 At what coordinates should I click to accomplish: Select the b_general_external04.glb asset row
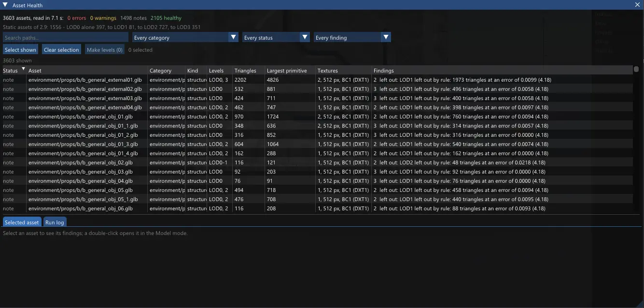coord(317,107)
